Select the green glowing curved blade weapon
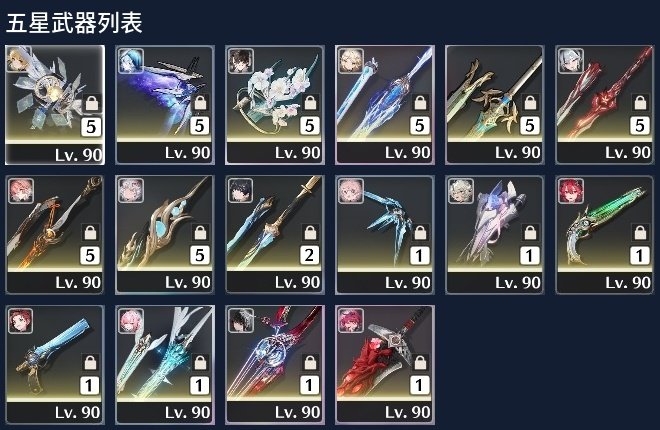 point(605,235)
